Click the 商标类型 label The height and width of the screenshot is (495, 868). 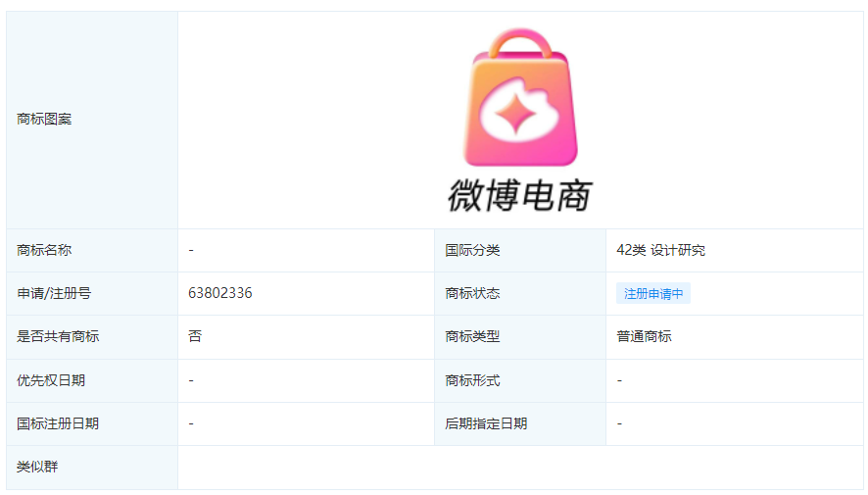tap(472, 336)
